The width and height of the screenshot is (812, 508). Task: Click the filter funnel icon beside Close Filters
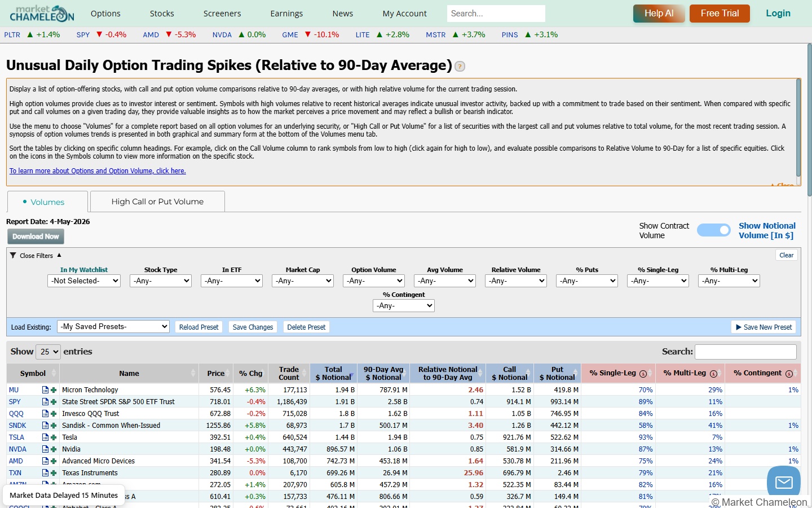(x=13, y=255)
